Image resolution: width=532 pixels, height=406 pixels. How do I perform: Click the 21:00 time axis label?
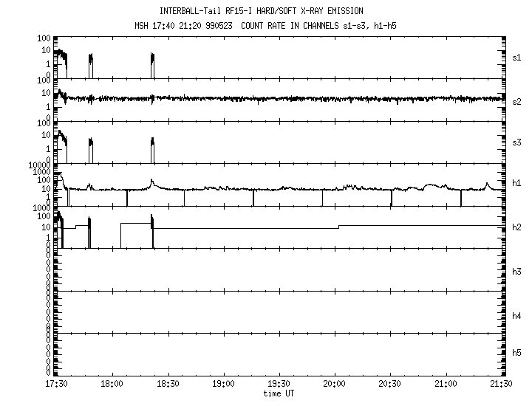point(446,385)
